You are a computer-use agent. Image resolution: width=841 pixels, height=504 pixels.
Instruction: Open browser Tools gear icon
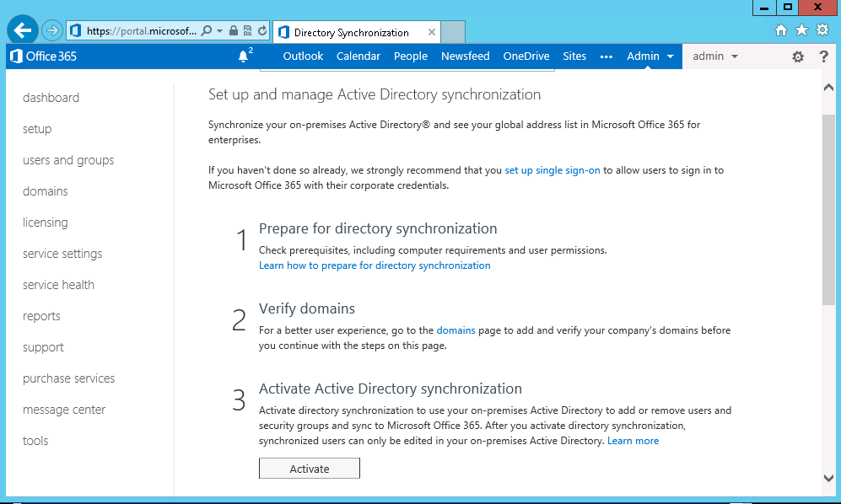[x=822, y=30]
